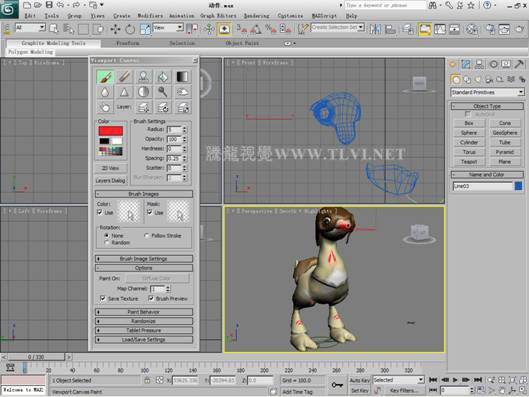Select the Clone stamp tool
529x397 pixels.
(x=144, y=77)
